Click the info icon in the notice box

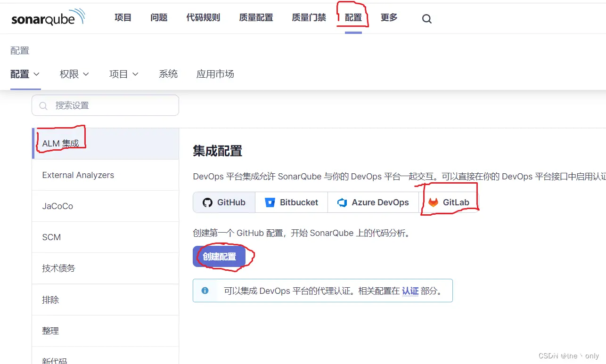point(205,291)
